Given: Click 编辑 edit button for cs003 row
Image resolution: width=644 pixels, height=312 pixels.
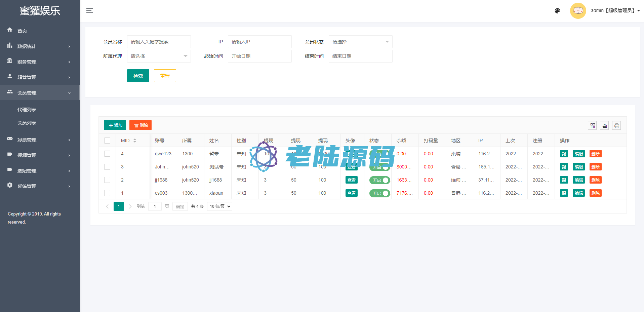Looking at the screenshot, I should coord(579,193).
